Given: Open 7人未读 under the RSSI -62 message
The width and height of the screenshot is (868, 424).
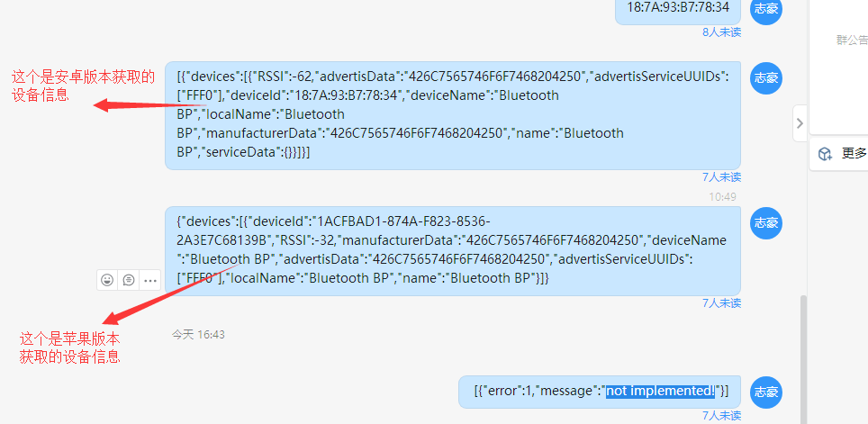Looking at the screenshot, I should pos(721,177).
